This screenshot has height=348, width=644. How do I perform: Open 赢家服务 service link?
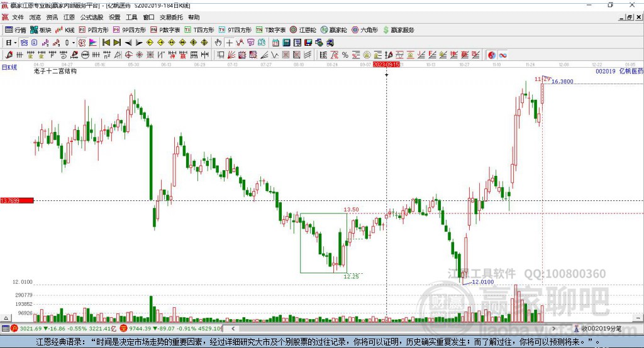click(399, 30)
